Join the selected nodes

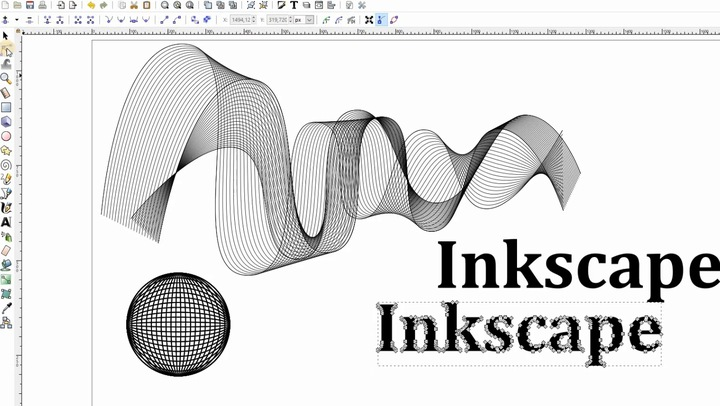(48, 20)
